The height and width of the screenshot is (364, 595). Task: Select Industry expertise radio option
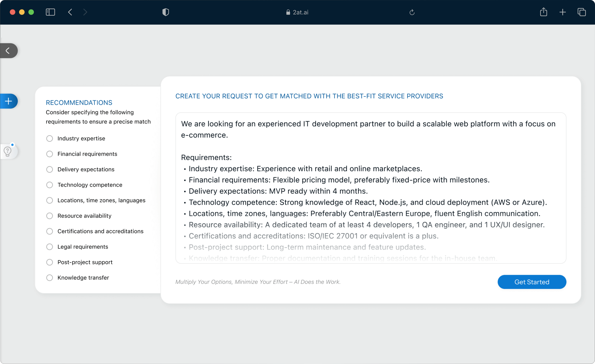click(50, 138)
